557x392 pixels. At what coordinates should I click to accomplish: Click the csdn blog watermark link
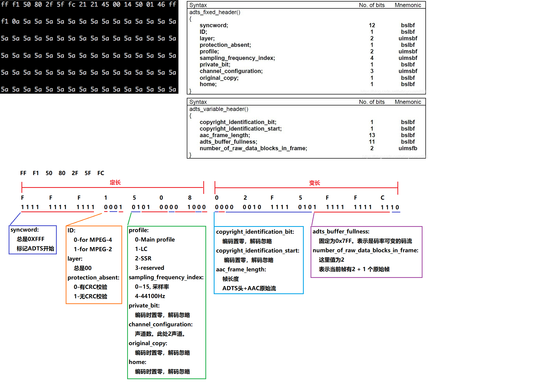click(x=392, y=91)
